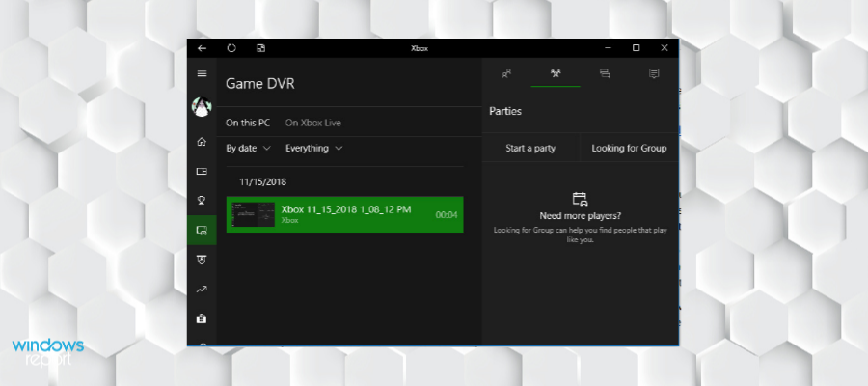Open the hamburger navigation menu

point(203,73)
